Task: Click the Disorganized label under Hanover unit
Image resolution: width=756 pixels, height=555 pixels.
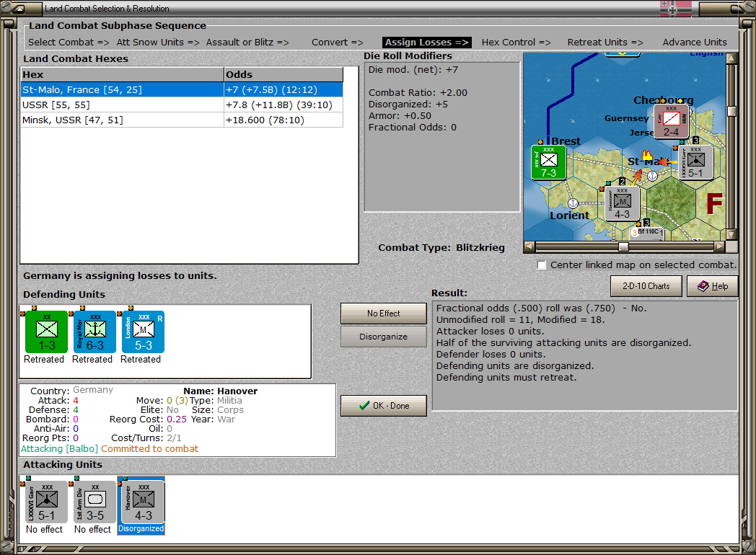Action: tap(141, 528)
